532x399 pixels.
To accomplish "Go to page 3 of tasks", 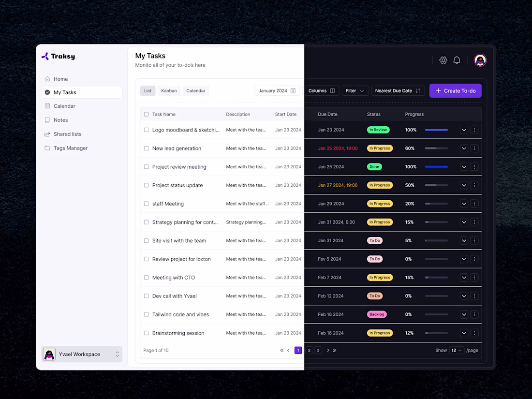I will (x=318, y=350).
